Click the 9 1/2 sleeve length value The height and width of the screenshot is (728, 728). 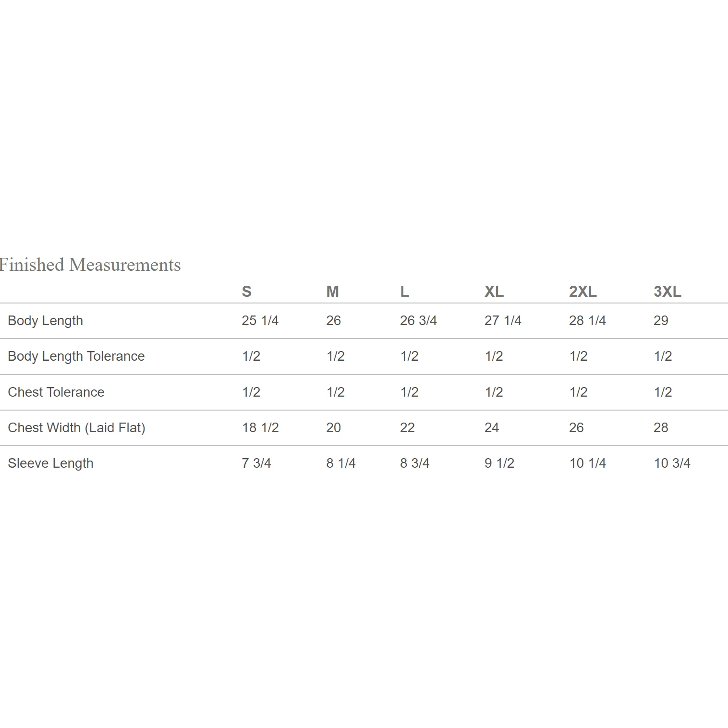[499, 463]
